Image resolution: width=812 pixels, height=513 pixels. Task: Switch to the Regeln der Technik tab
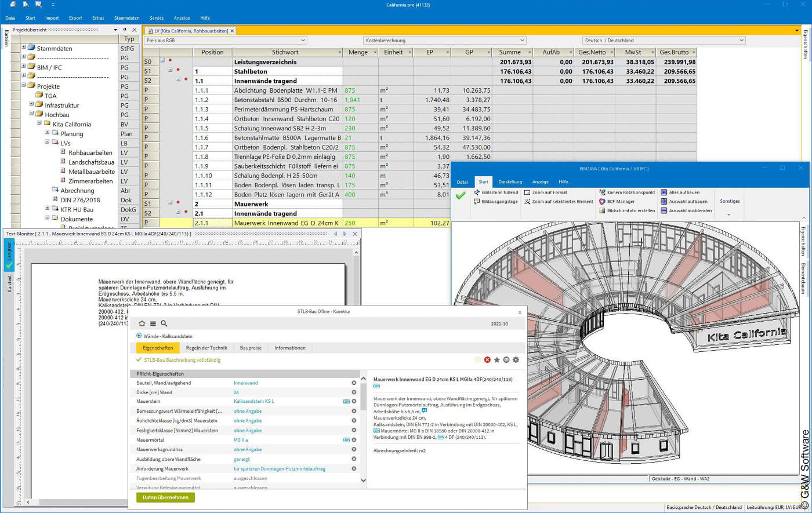206,348
